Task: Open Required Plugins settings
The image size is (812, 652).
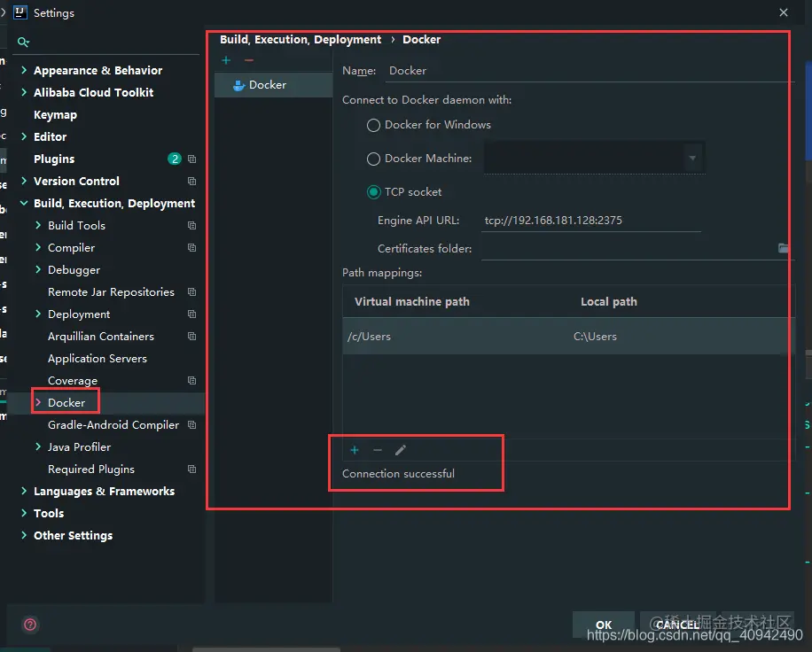Action: [91, 470]
